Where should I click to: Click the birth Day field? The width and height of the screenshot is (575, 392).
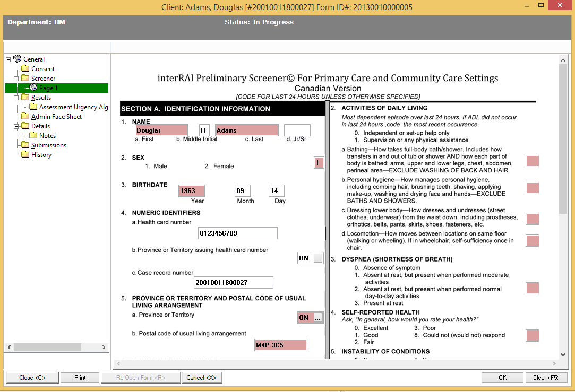click(277, 190)
